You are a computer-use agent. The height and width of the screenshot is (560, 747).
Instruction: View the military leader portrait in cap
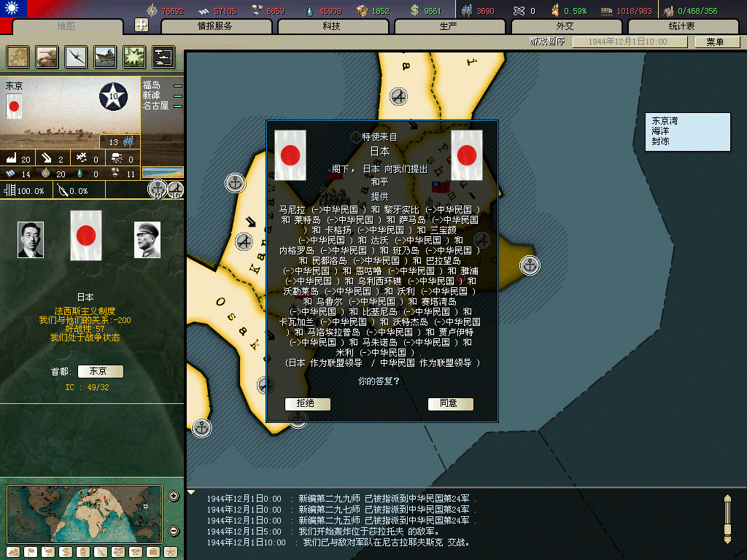(x=147, y=240)
